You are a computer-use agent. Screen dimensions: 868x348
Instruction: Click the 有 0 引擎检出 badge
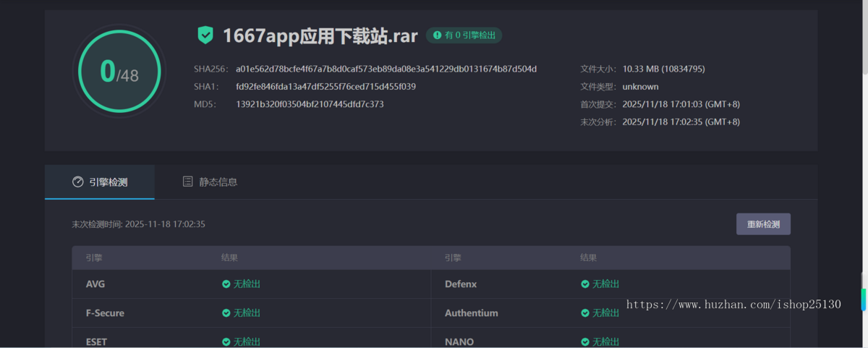464,35
